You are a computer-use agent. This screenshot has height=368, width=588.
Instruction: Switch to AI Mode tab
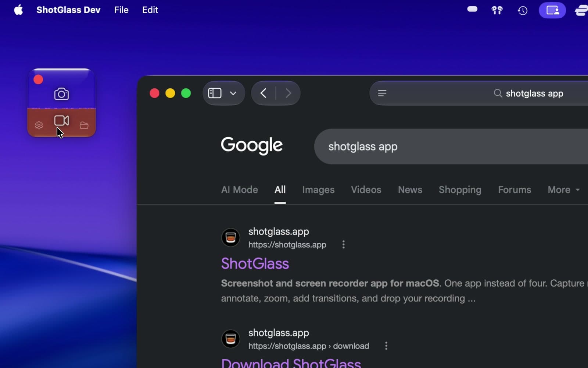coord(240,190)
